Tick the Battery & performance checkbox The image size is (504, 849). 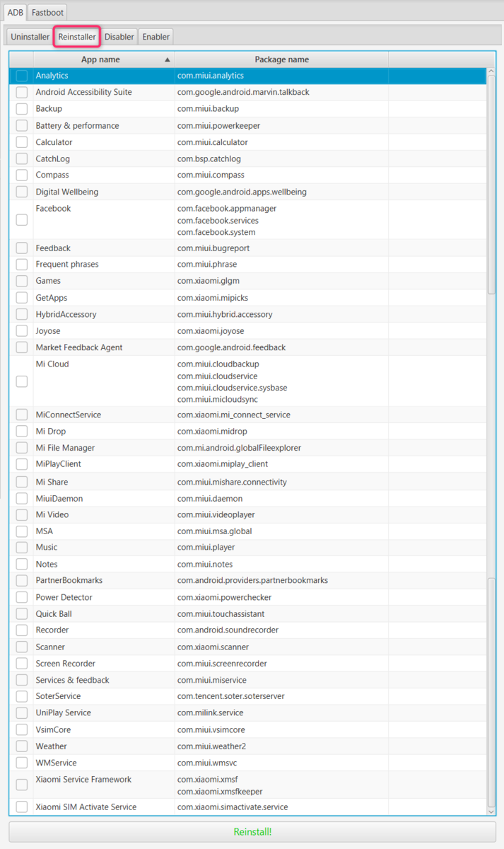tap(22, 126)
